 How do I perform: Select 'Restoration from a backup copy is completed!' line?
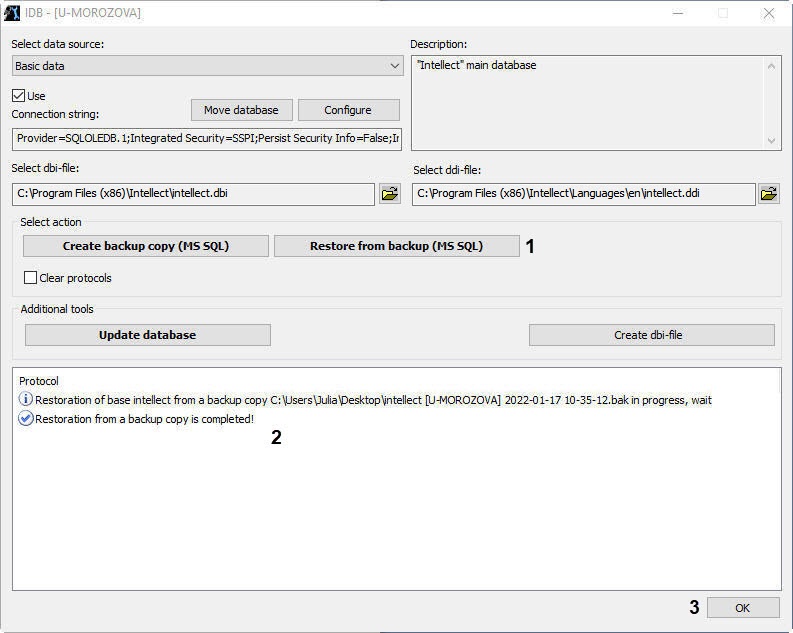coord(145,419)
